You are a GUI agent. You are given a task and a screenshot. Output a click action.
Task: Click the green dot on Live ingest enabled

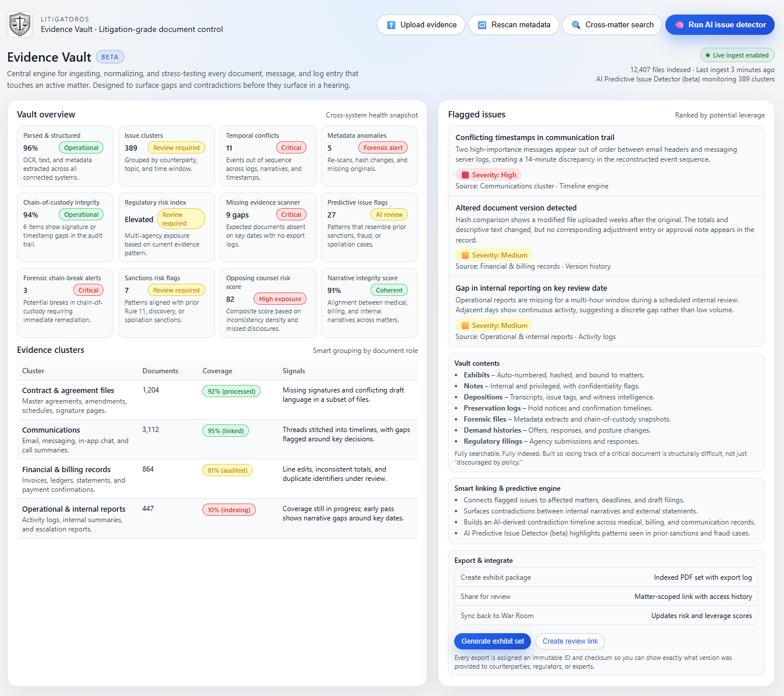pyautogui.click(x=708, y=55)
